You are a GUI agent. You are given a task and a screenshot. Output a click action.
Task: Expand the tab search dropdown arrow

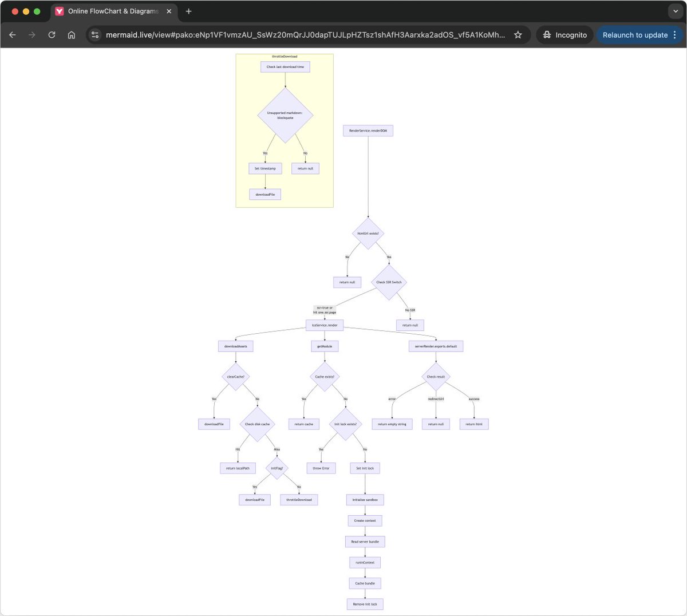click(x=676, y=11)
